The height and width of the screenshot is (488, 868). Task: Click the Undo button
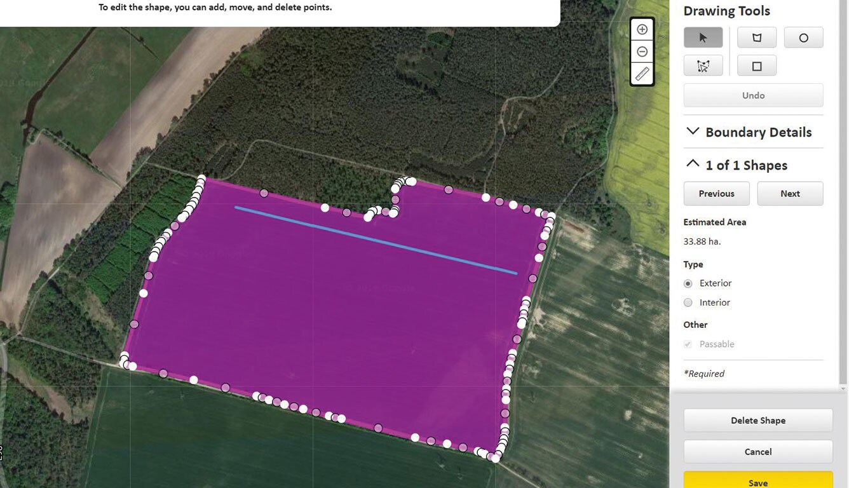753,95
